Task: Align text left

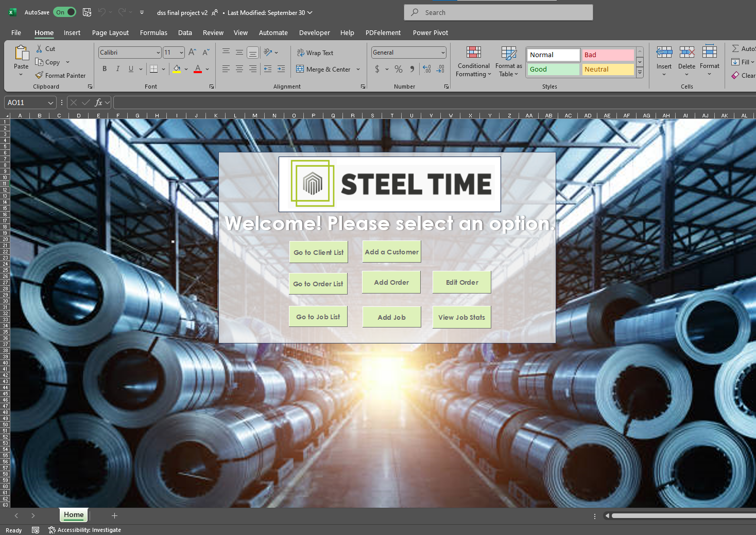Action: [226, 69]
